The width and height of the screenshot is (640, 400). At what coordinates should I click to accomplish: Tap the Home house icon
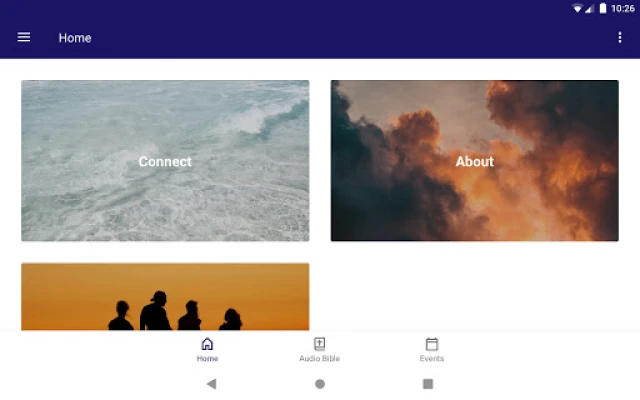[x=207, y=344]
